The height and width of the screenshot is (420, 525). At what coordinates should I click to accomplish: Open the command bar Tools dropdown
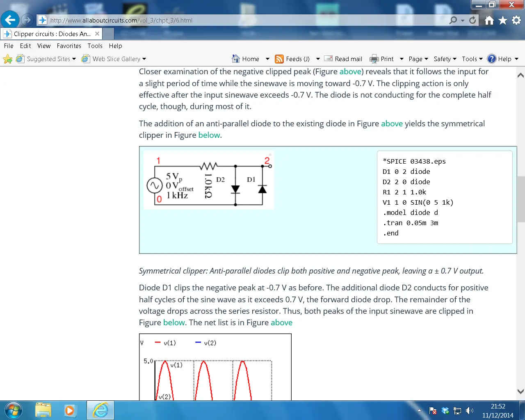[472, 59]
